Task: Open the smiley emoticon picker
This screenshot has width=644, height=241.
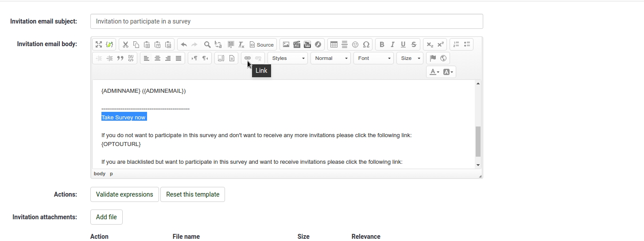Action: pyautogui.click(x=355, y=44)
